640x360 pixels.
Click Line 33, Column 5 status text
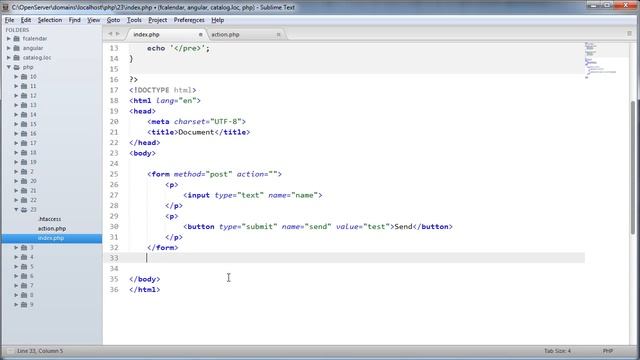coord(40,351)
